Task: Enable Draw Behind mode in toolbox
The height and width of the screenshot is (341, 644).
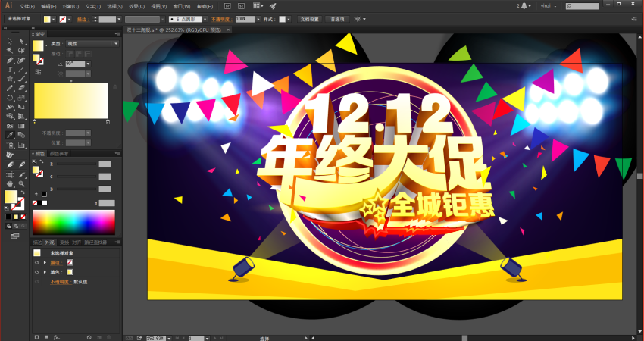Action: [16, 227]
